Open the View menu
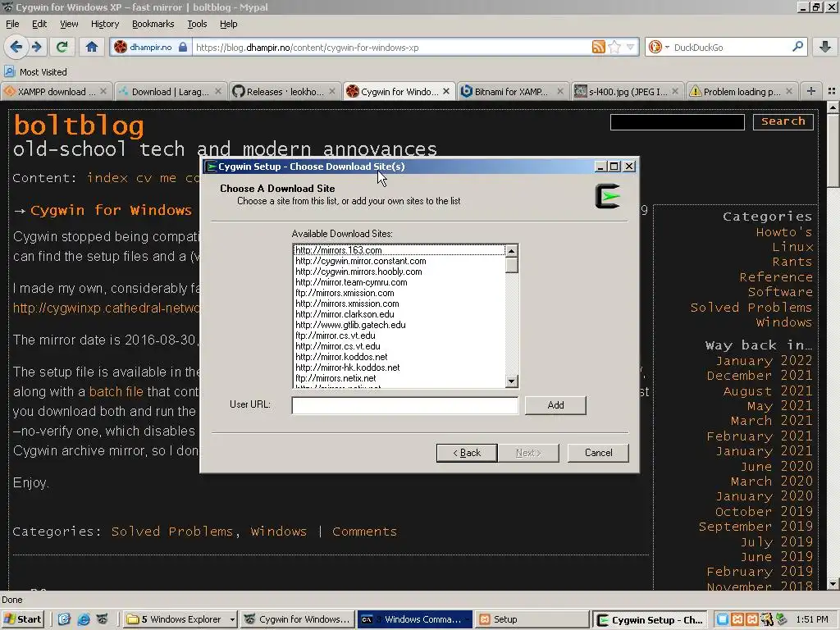Screen dimensions: 840x630 point(69,24)
